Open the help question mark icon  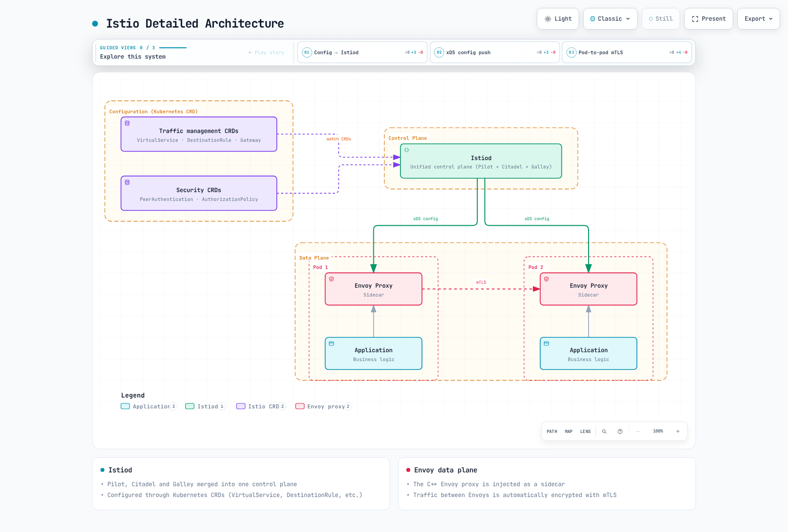620,432
